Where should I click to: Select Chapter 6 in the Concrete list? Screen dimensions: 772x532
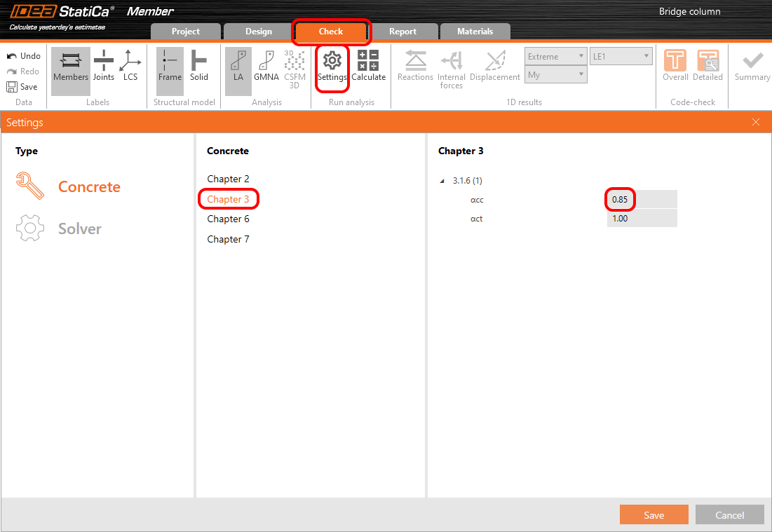tap(228, 219)
